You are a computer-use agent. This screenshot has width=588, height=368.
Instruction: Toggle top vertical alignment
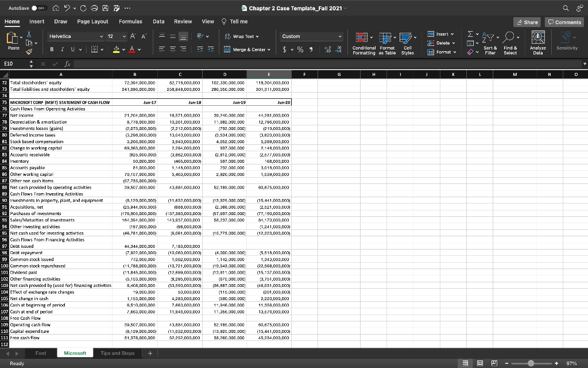click(x=162, y=36)
